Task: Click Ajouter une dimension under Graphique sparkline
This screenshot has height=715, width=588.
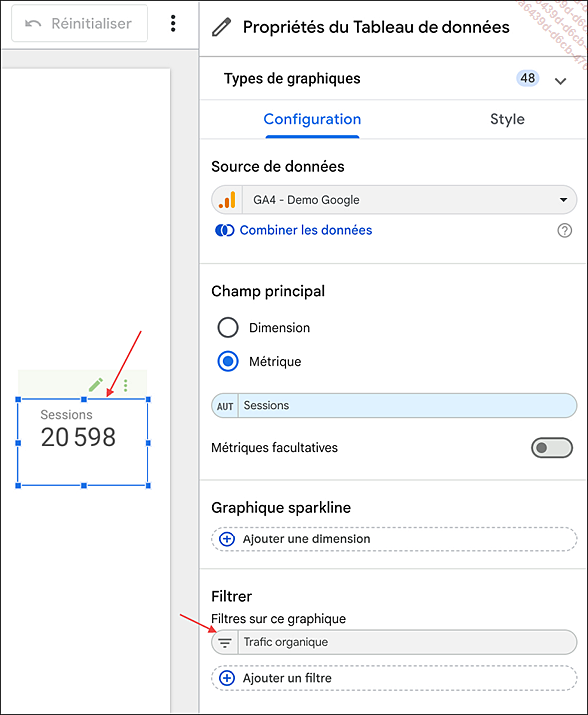Action: click(x=395, y=538)
